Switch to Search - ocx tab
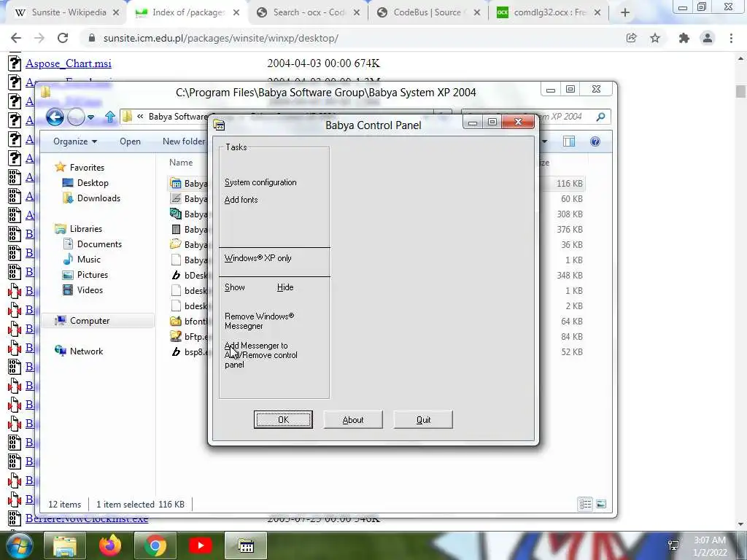Screen dimensions: 747x560 pos(309,12)
